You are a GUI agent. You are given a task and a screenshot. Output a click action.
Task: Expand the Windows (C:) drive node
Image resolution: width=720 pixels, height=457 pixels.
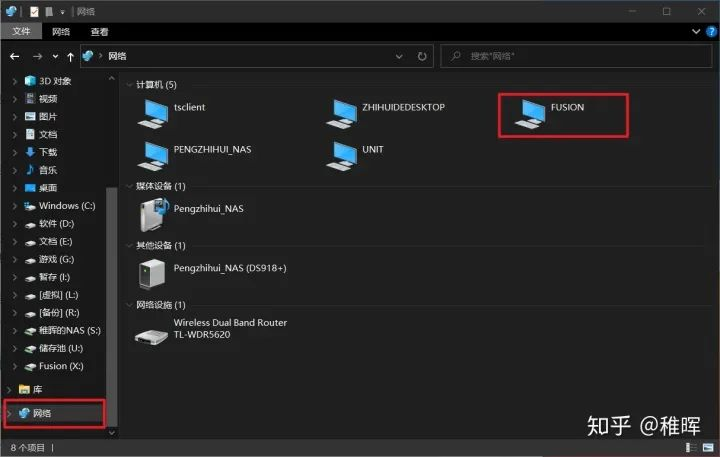coord(14,206)
